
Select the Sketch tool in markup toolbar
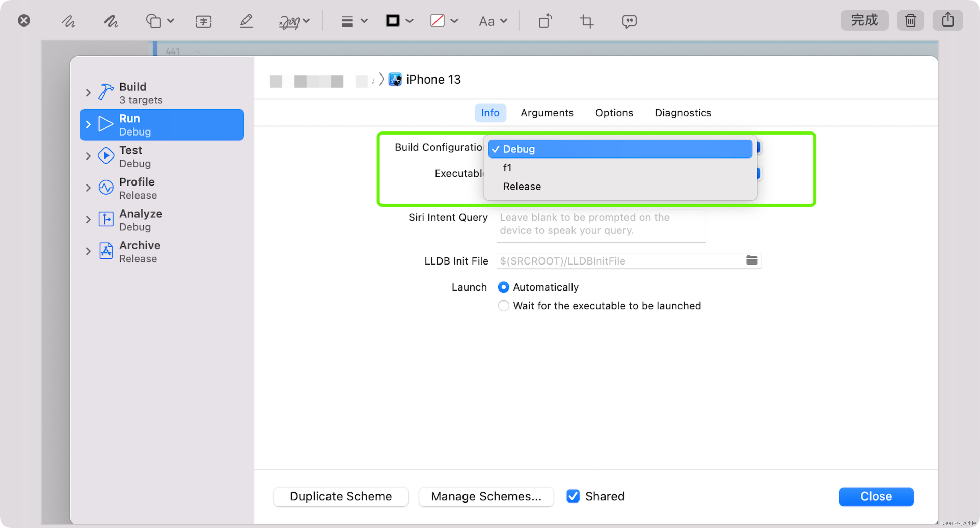[x=69, y=21]
